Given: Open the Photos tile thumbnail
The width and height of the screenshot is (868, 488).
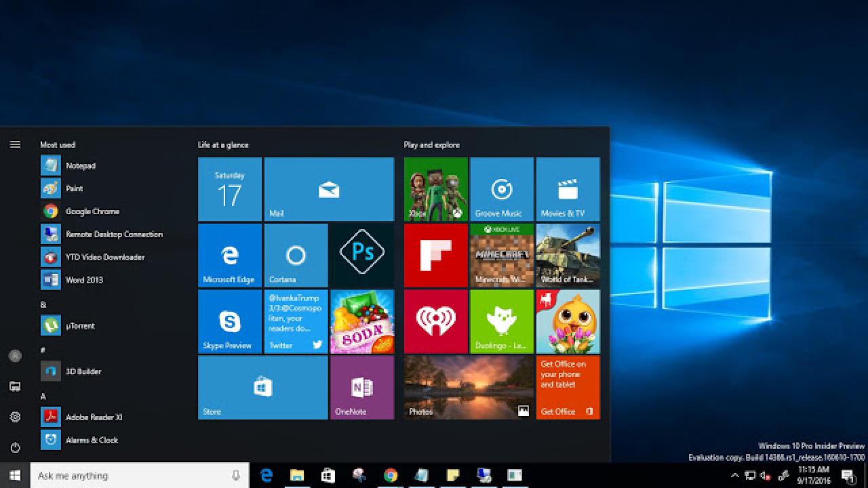Looking at the screenshot, I should click(469, 387).
